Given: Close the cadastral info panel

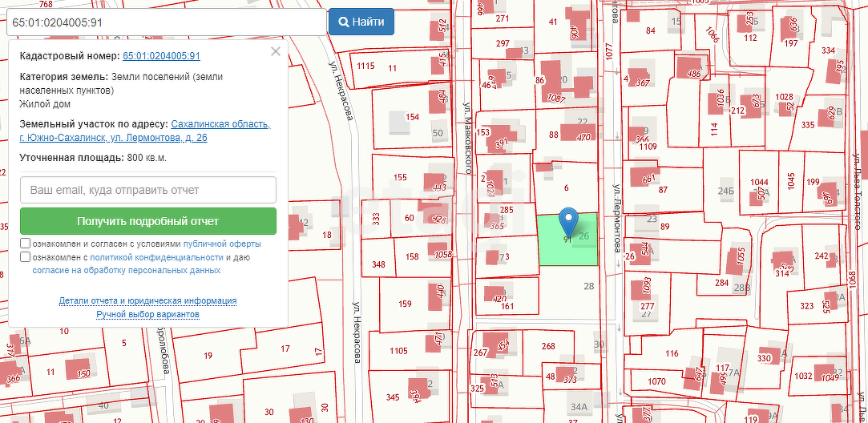Looking at the screenshot, I should click(276, 51).
